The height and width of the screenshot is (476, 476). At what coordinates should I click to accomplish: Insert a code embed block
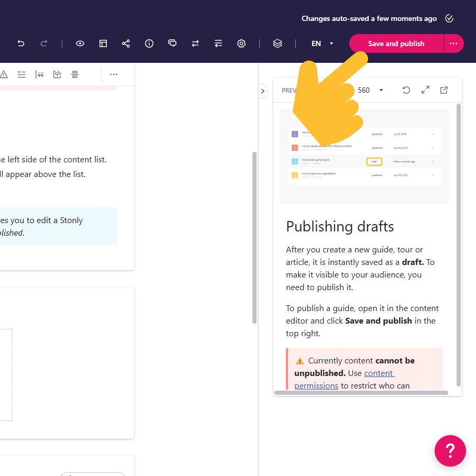(57, 74)
